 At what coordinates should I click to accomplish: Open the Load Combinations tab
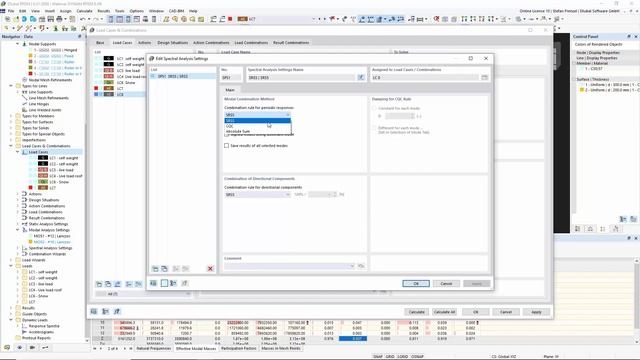tap(251, 42)
